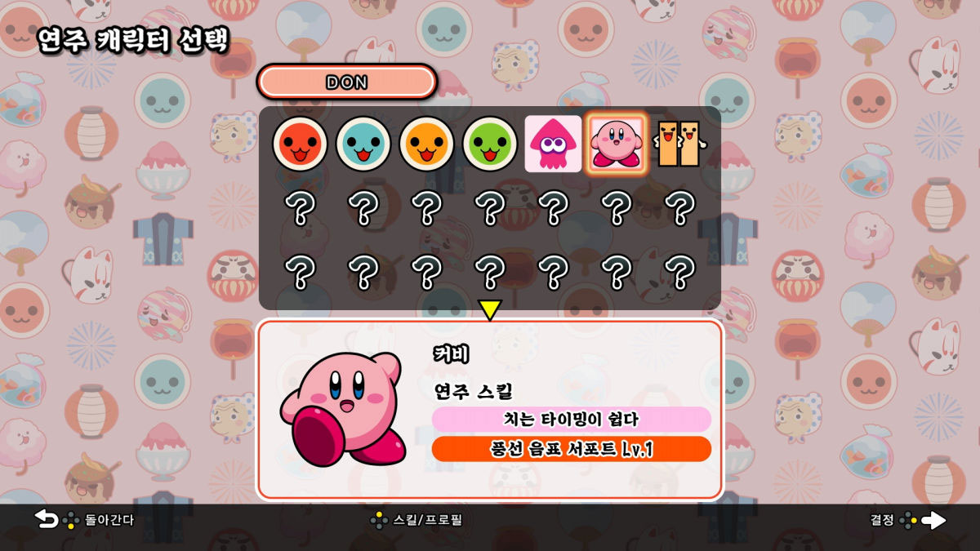Select the highlighted Kirby character icon

click(x=617, y=144)
